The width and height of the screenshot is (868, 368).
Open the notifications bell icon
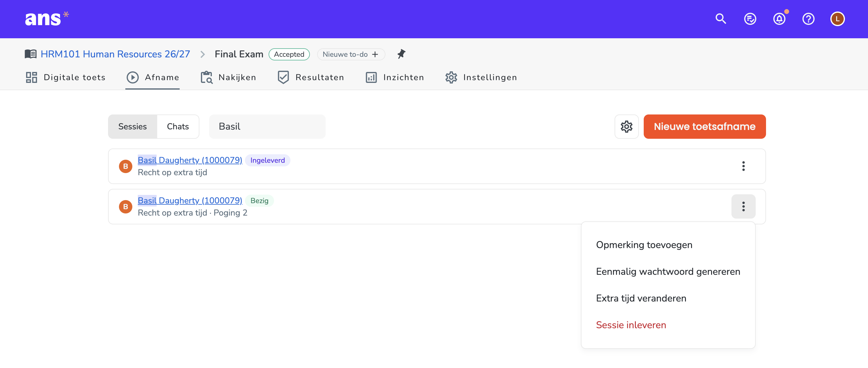(779, 19)
